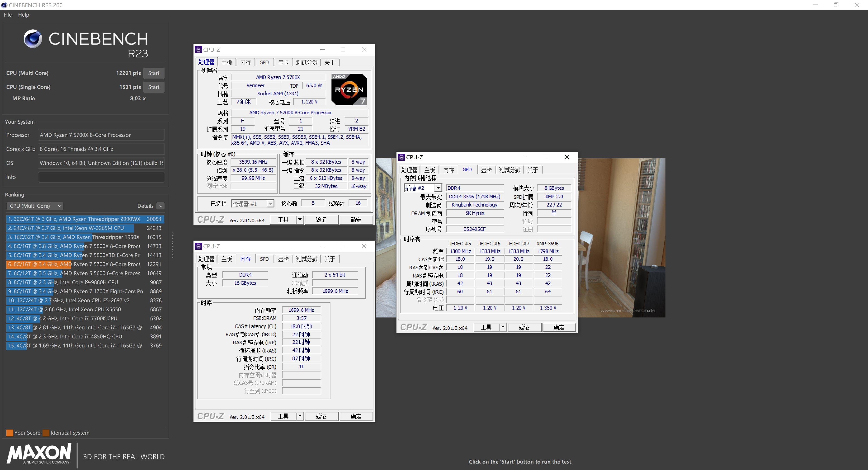Expand the Details dropdown in Ranking panel

160,206
